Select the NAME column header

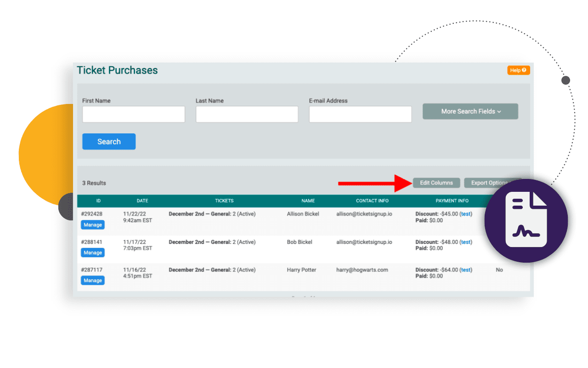[x=308, y=201]
